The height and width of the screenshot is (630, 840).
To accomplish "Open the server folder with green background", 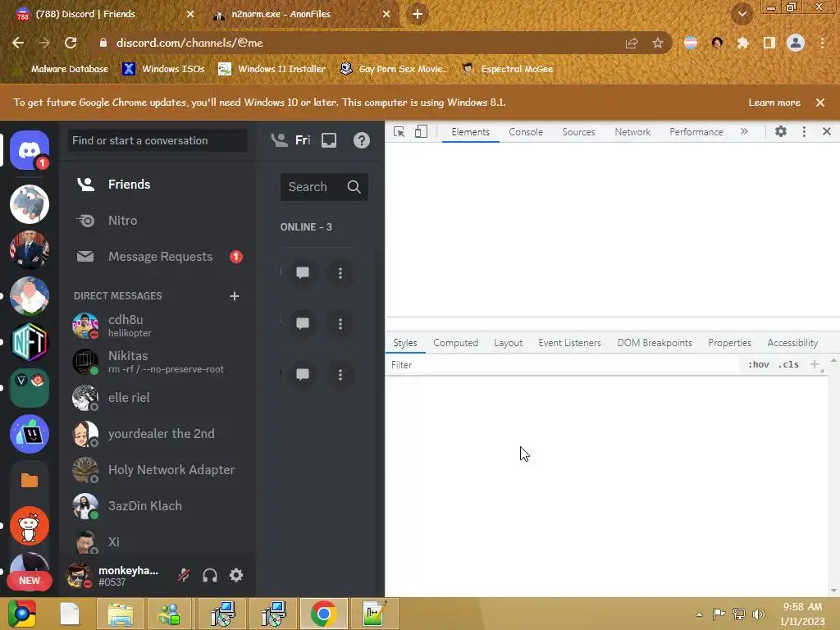I will click(30, 388).
